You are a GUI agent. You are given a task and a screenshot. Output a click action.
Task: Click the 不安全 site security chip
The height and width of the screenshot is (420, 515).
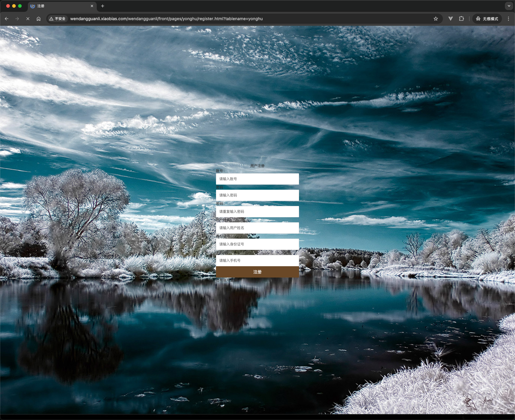coord(58,19)
